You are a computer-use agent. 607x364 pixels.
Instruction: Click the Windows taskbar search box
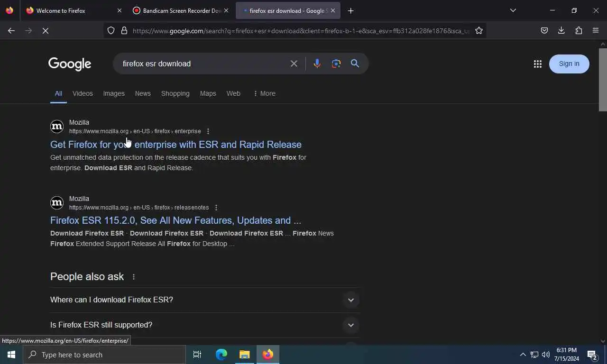point(104,355)
